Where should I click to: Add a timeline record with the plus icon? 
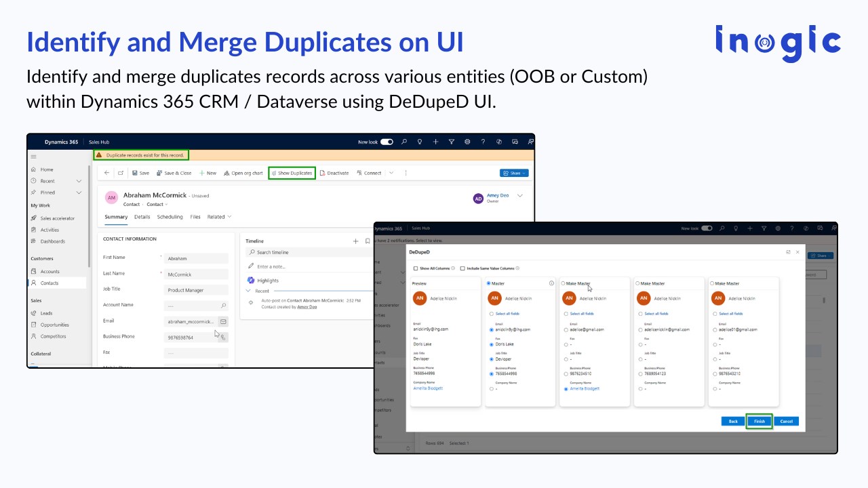pos(355,241)
